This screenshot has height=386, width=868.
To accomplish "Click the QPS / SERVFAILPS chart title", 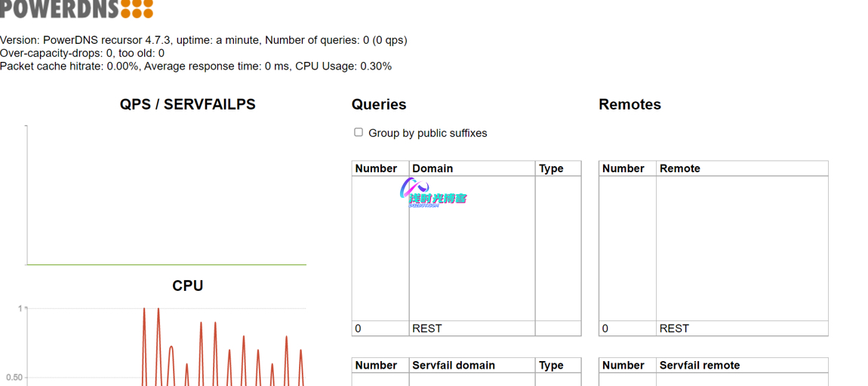I will click(187, 105).
